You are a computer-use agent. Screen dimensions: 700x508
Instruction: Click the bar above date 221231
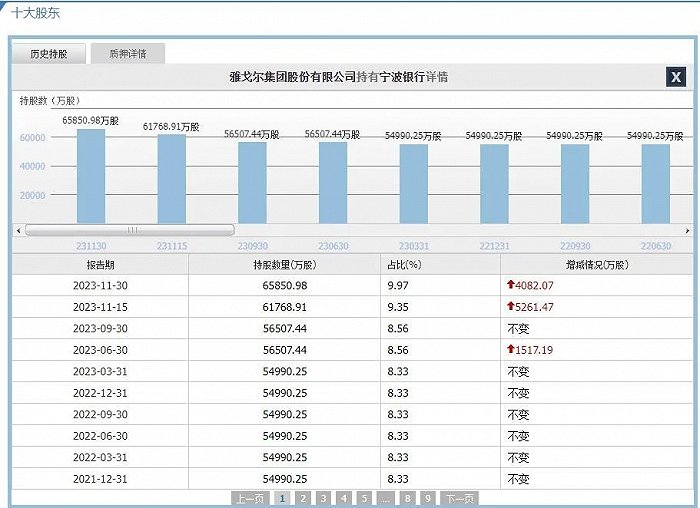point(494,184)
